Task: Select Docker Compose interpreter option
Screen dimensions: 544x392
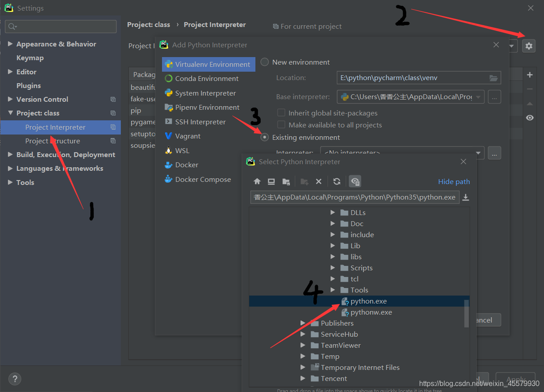Action: (203, 180)
